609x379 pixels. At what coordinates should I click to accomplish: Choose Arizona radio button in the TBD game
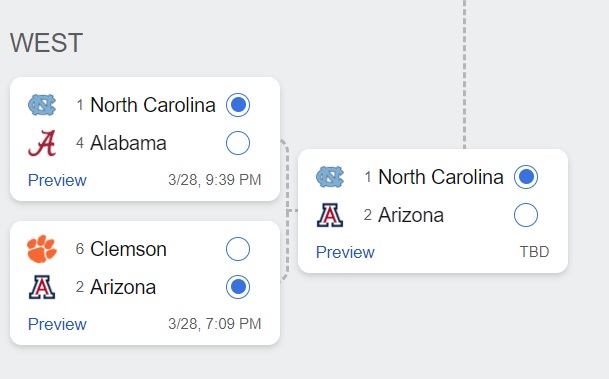pos(526,215)
